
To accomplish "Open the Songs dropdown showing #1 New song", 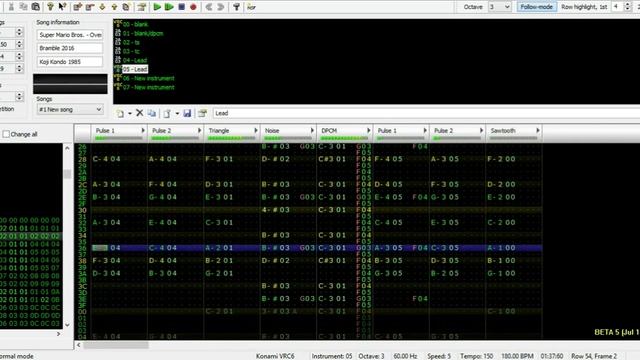I will tap(70, 109).
